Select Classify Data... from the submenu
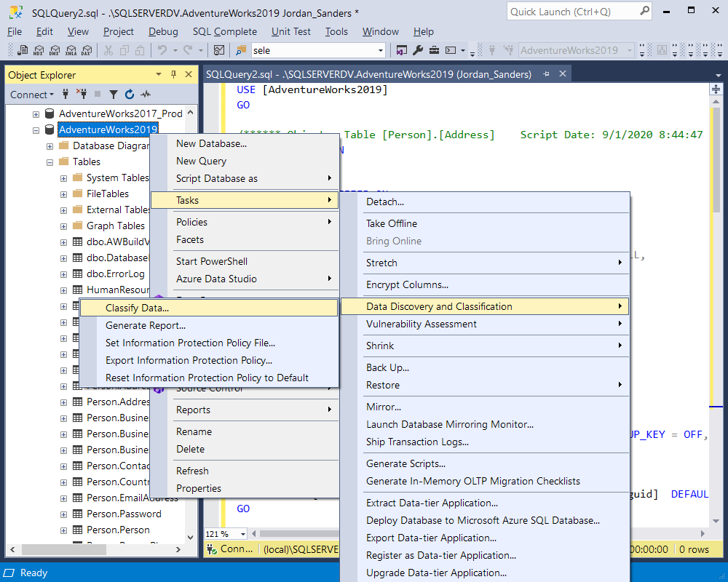This screenshot has height=582, width=728. pos(209,308)
